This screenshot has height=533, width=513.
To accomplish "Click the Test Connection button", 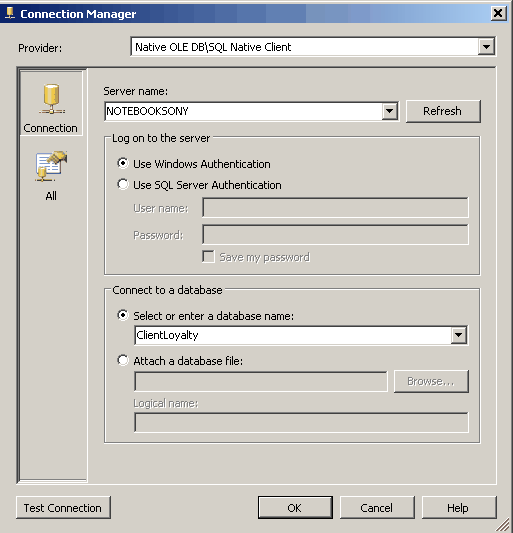I will point(63,508).
